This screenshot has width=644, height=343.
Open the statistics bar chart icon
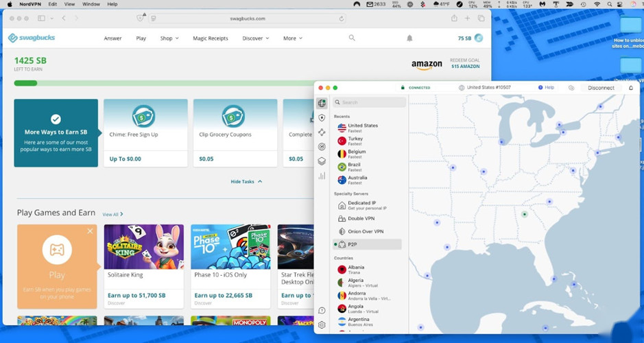(x=322, y=176)
